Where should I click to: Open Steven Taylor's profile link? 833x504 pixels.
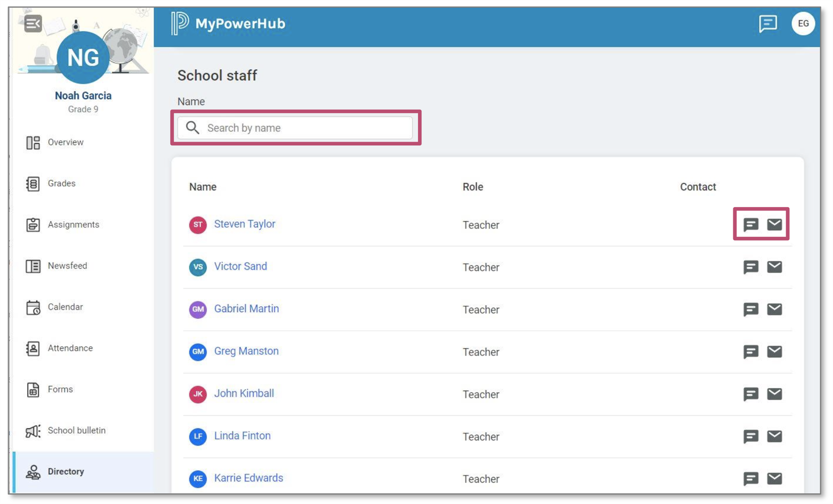pos(244,224)
